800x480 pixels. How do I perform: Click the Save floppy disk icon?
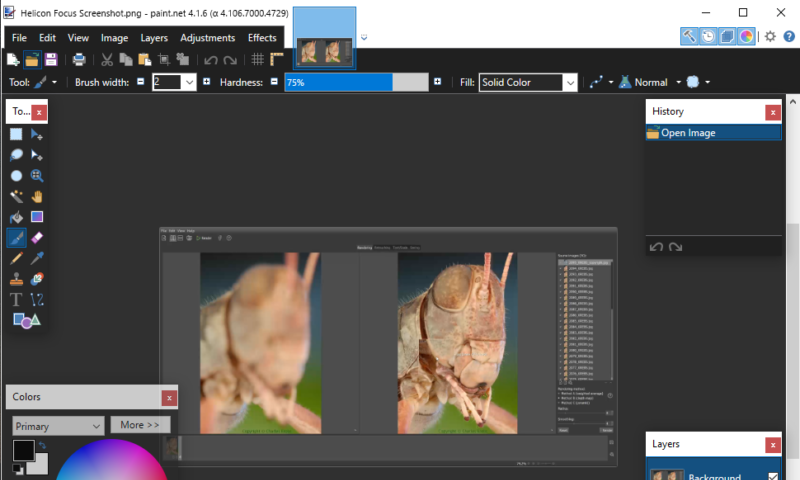click(x=51, y=60)
